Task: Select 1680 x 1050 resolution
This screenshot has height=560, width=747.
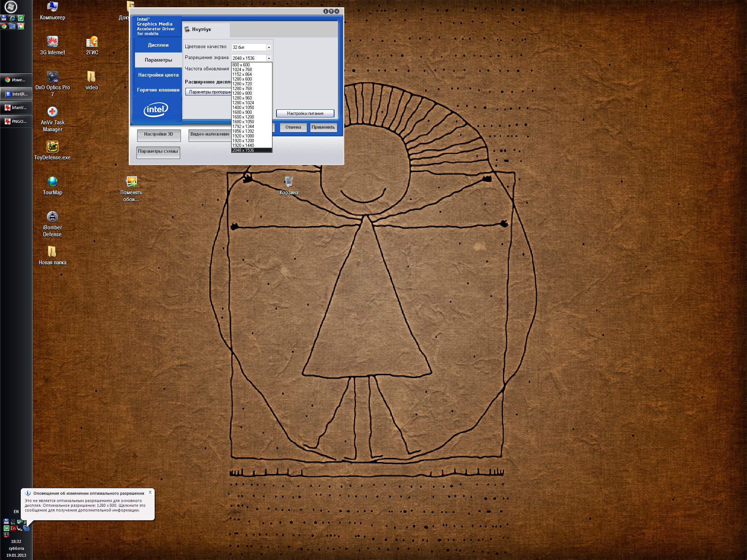Action: click(x=252, y=122)
